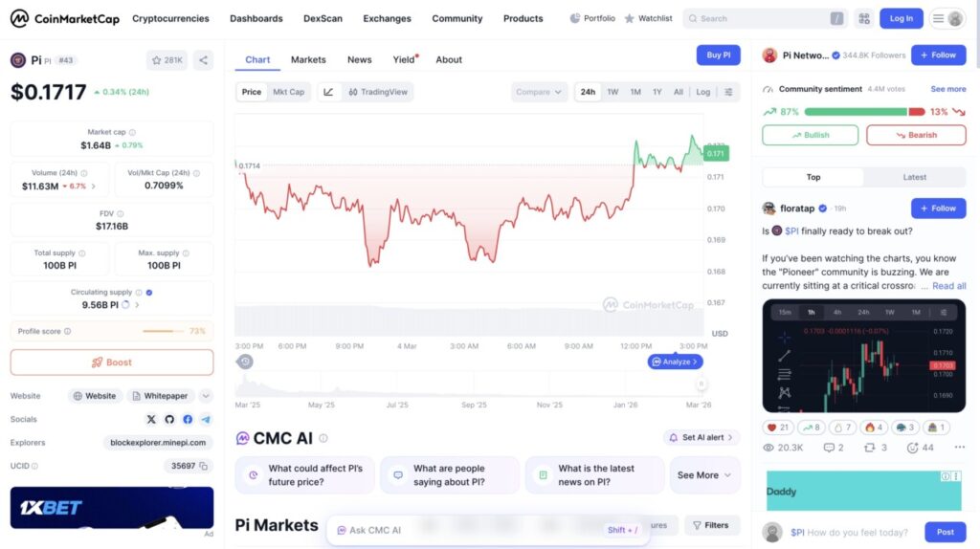Open the X (Twitter) social link
The width and height of the screenshot is (980, 549).
tap(151, 419)
